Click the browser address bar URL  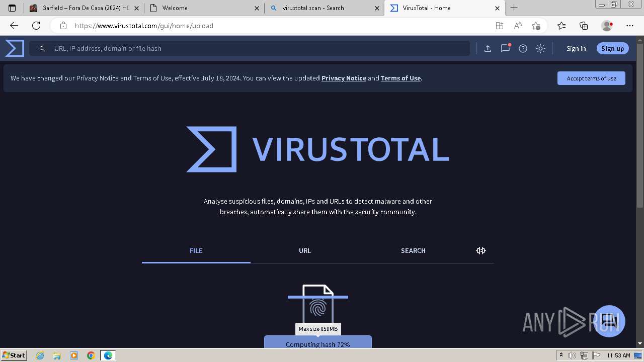pyautogui.click(x=144, y=26)
